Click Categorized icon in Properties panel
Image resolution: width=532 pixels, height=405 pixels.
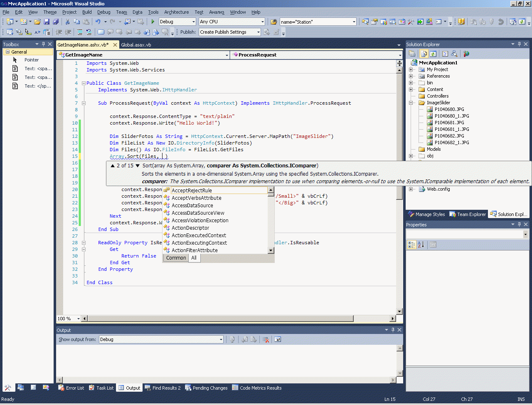pos(411,245)
